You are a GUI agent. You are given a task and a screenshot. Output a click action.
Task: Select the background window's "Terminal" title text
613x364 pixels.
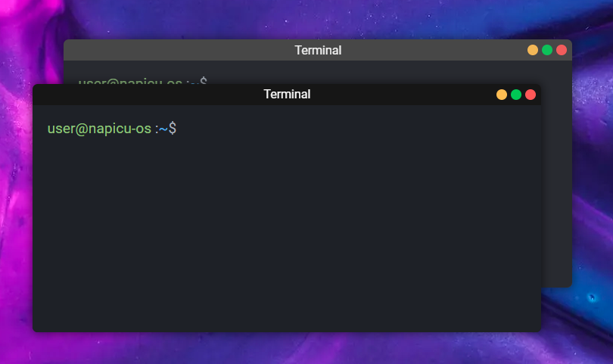(x=318, y=51)
